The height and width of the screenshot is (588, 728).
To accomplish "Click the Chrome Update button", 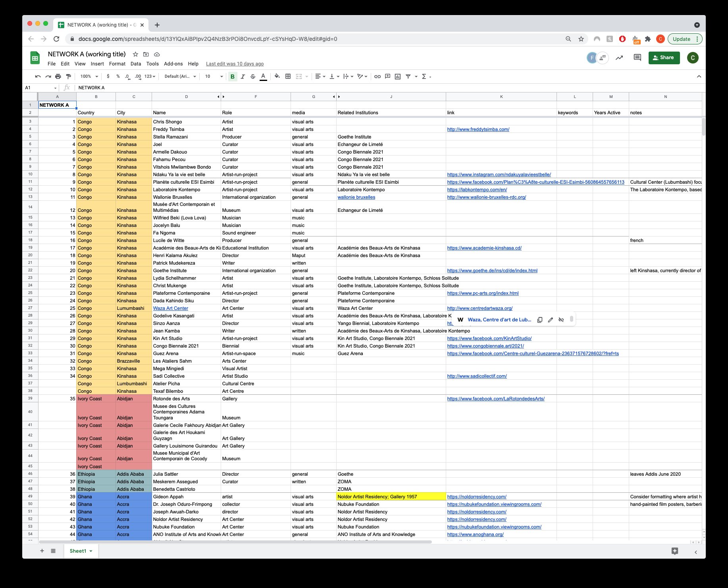I will (685, 39).
